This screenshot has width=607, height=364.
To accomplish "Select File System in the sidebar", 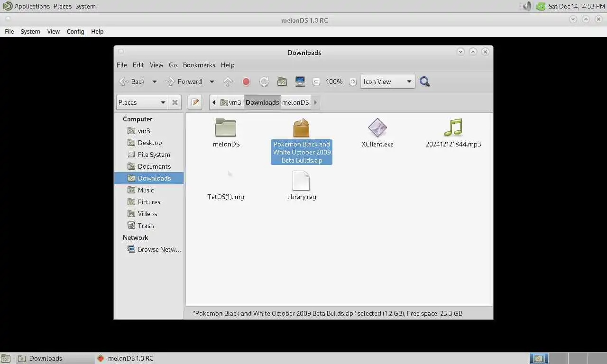I will [x=149, y=155].
